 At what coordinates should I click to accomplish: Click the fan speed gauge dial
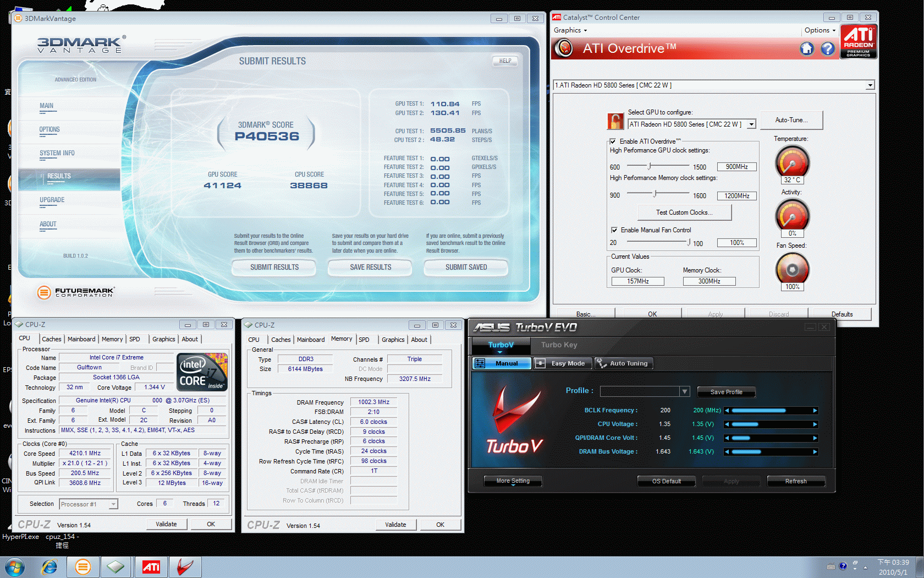pyautogui.click(x=792, y=269)
